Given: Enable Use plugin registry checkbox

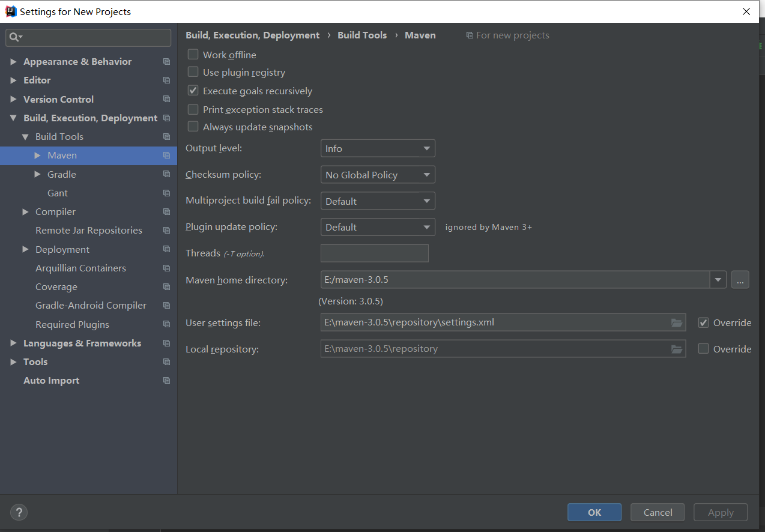Looking at the screenshot, I should click(193, 72).
